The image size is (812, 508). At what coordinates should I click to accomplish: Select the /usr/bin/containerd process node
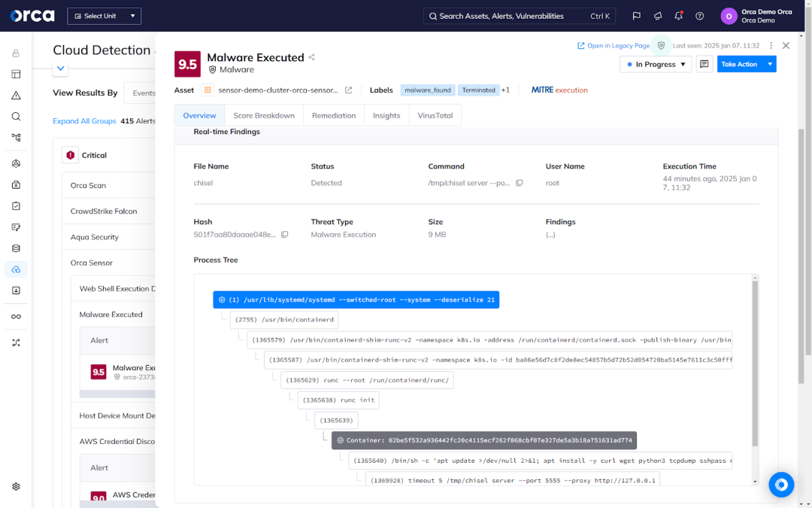[284, 320]
